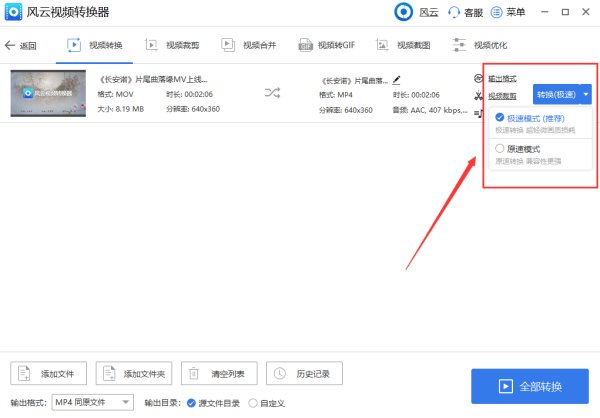Click the 添加文件夹 button

(x=134, y=373)
